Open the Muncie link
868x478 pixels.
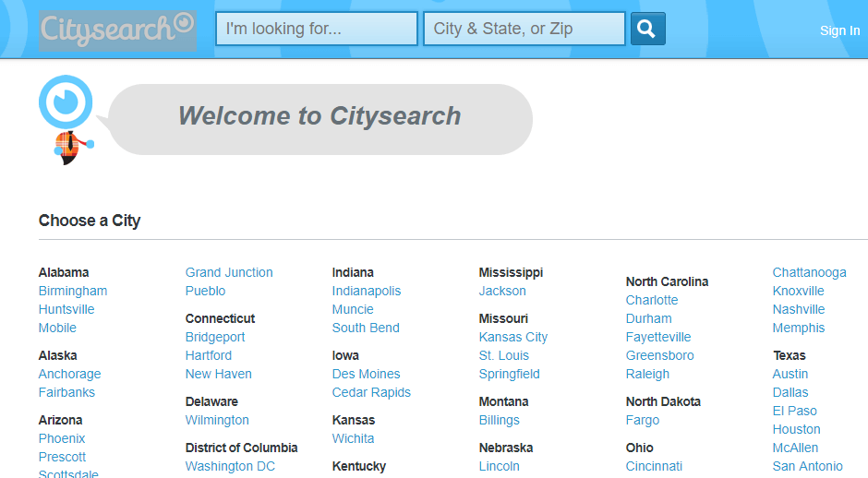[353, 309]
